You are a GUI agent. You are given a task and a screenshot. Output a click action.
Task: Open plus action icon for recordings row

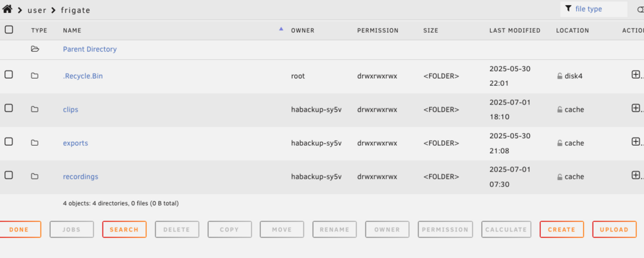point(636,175)
